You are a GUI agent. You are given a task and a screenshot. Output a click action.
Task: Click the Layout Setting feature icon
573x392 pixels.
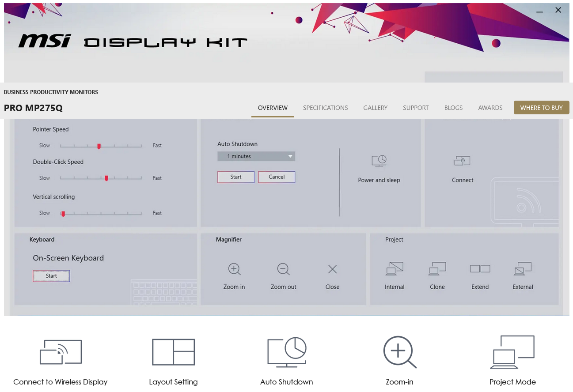(173, 352)
